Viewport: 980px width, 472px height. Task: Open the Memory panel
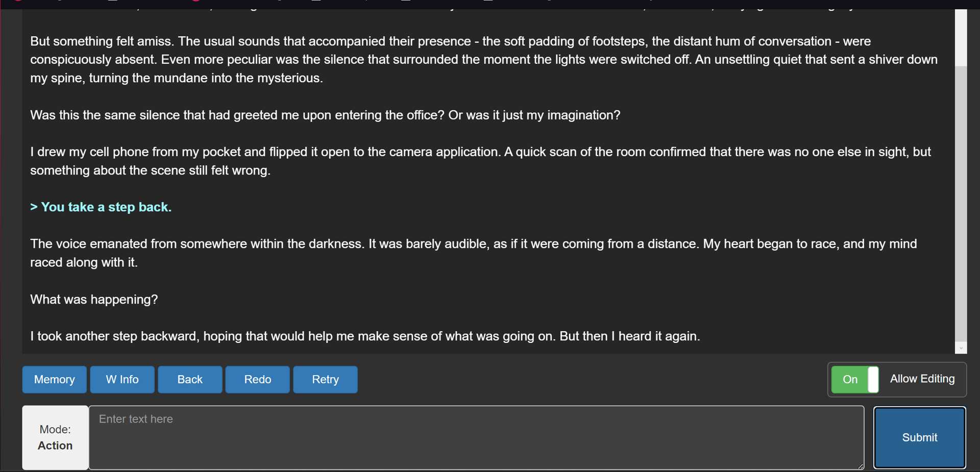click(x=54, y=380)
